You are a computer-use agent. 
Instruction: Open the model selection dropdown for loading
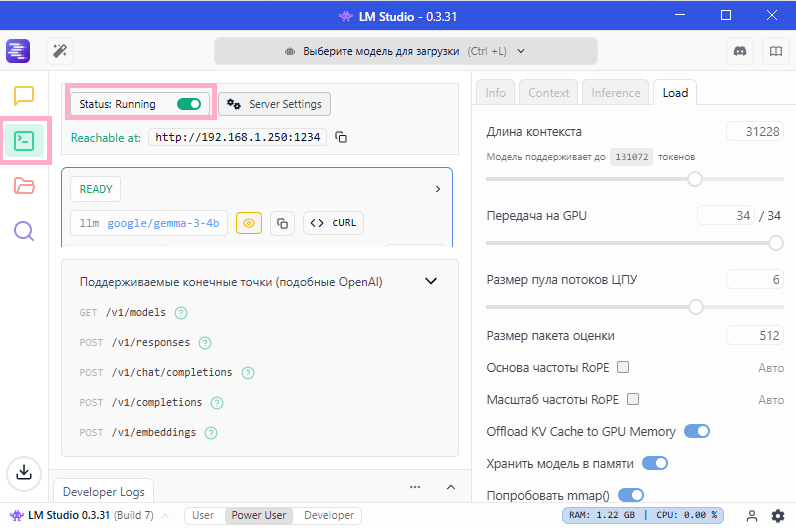click(405, 51)
